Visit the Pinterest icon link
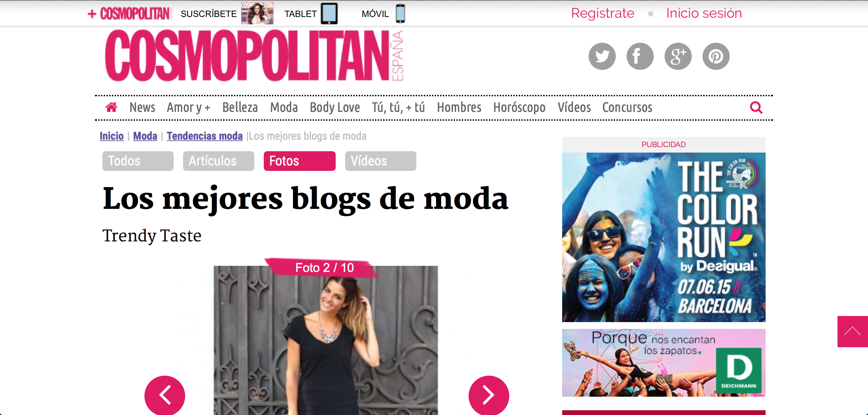 click(x=716, y=56)
